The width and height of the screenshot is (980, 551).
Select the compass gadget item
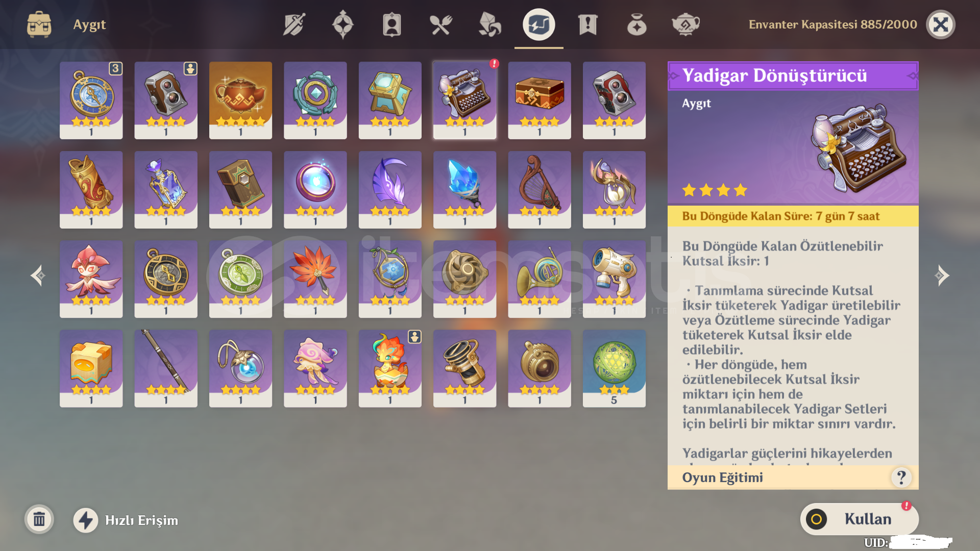[x=91, y=101]
